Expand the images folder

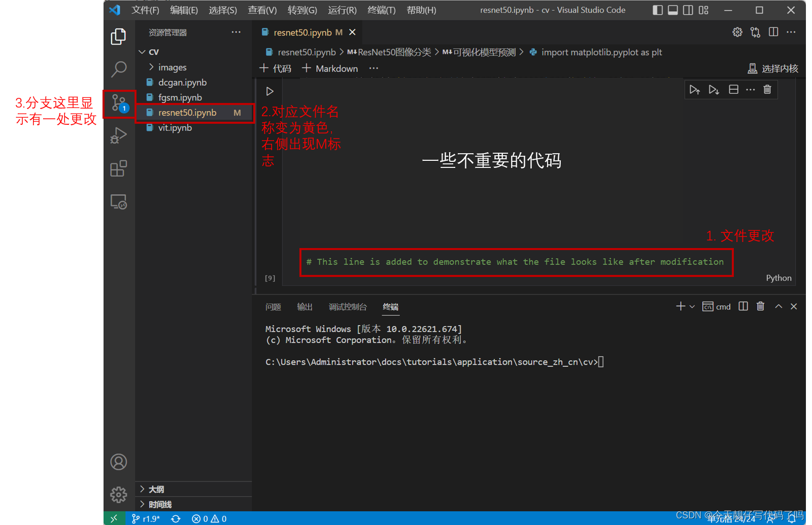[151, 66]
